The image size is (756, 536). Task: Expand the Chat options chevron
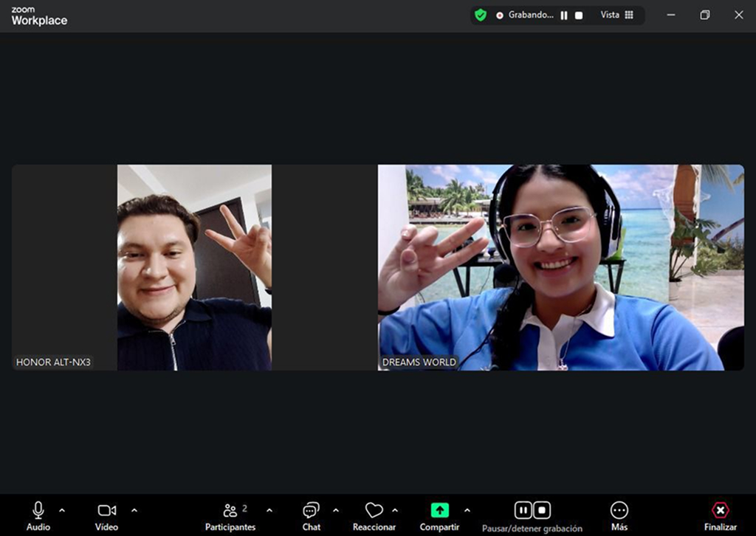336,510
